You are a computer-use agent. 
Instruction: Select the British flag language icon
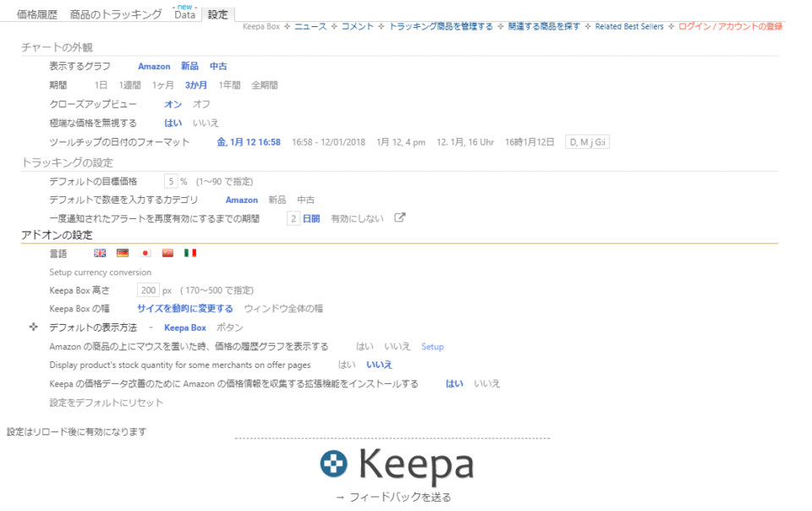(x=100, y=253)
